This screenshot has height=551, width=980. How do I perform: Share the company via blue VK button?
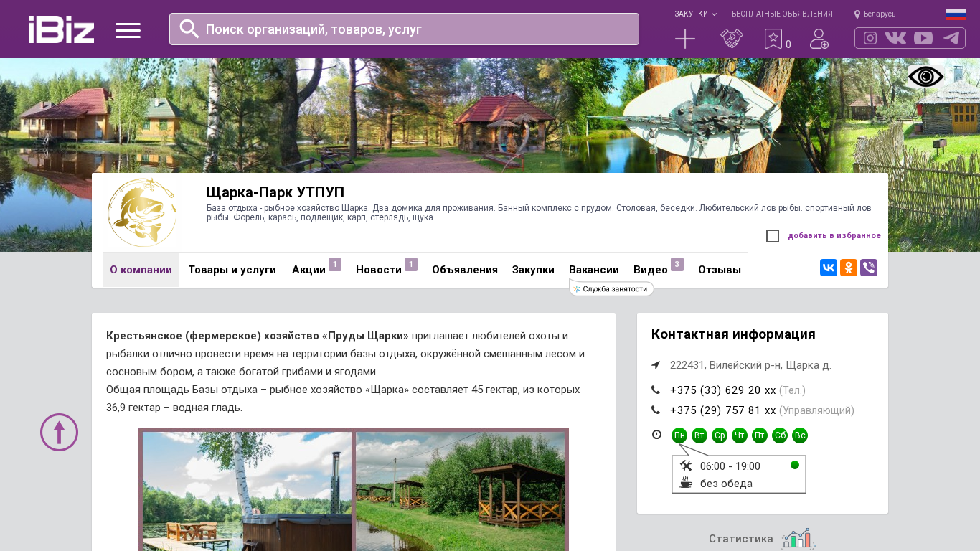(829, 268)
